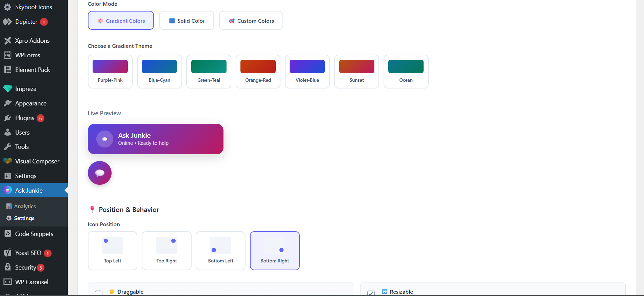The width and height of the screenshot is (644, 296).
Task: Click the Depicter sidebar icon
Action: coord(7,22)
